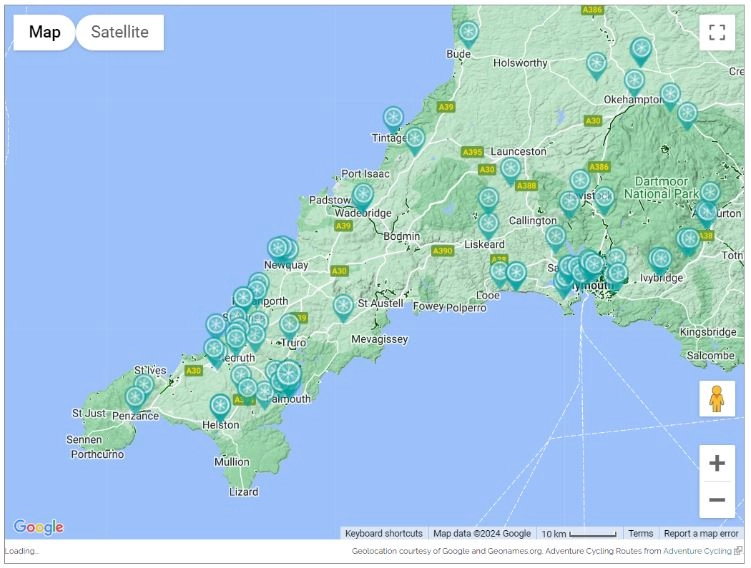
Task: Click Report a map error
Action: tap(701, 533)
